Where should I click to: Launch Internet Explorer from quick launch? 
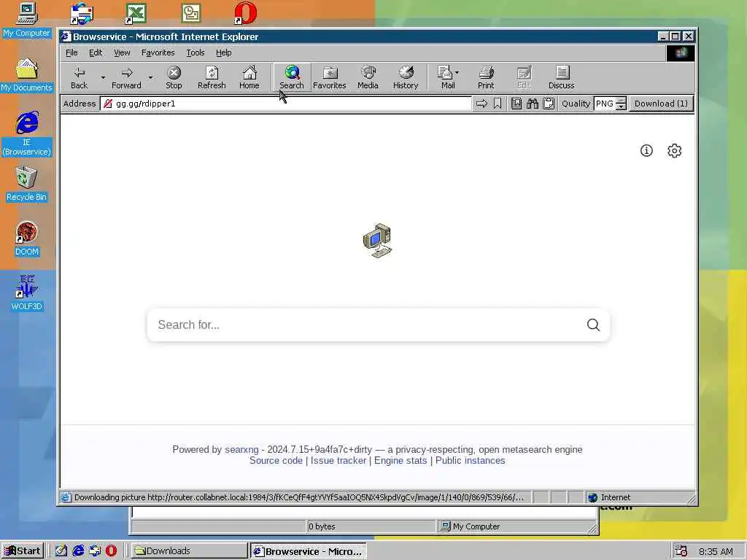(x=78, y=551)
